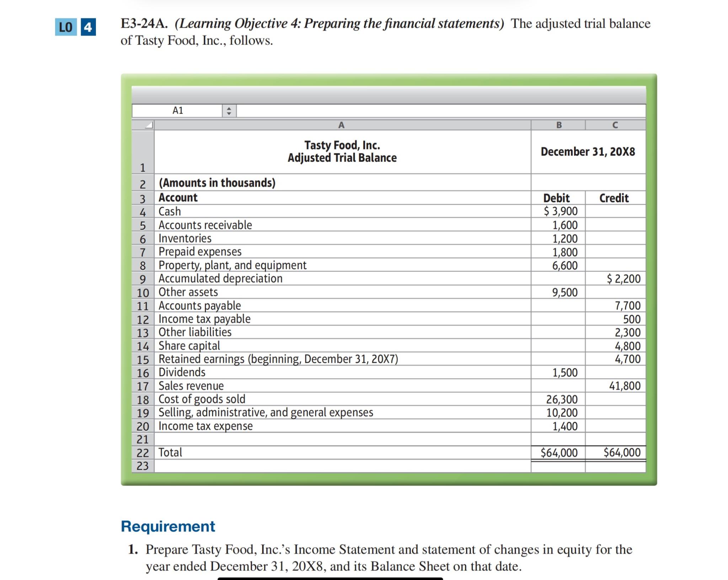Image resolution: width=728 pixels, height=580 pixels.
Task: Select the Income tax expense cell
Action: tap(206, 426)
